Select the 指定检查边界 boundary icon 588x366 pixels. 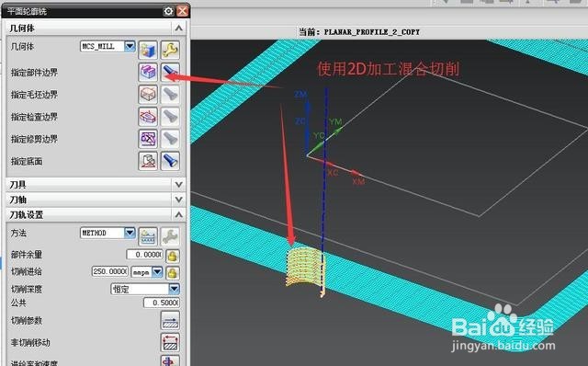pyautogui.click(x=148, y=117)
